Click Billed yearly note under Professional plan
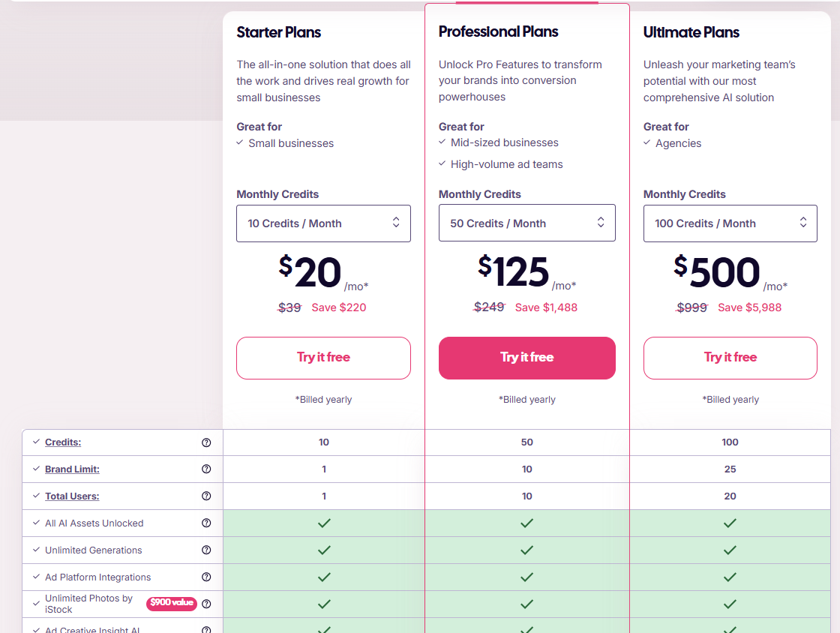 pyautogui.click(x=527, y=400)
